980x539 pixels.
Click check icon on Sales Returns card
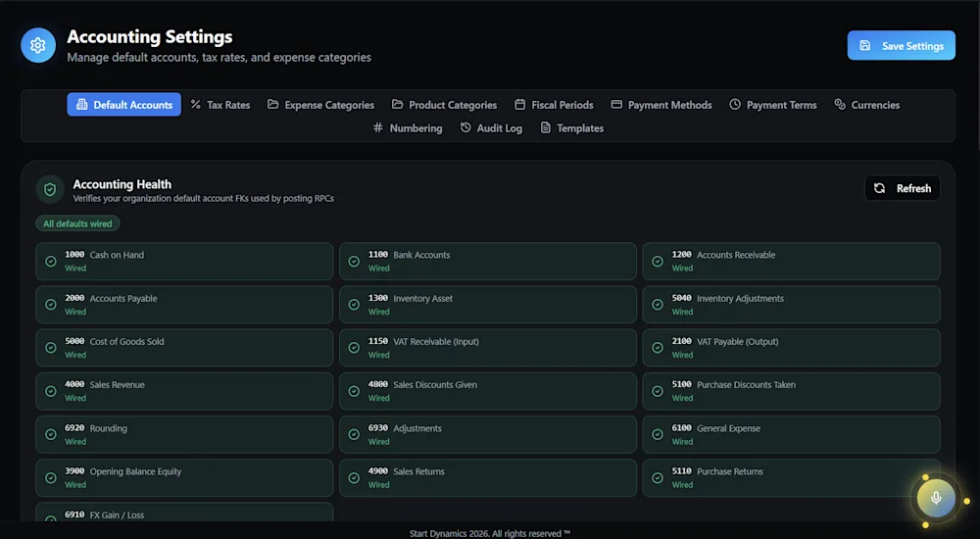(354, 477)
